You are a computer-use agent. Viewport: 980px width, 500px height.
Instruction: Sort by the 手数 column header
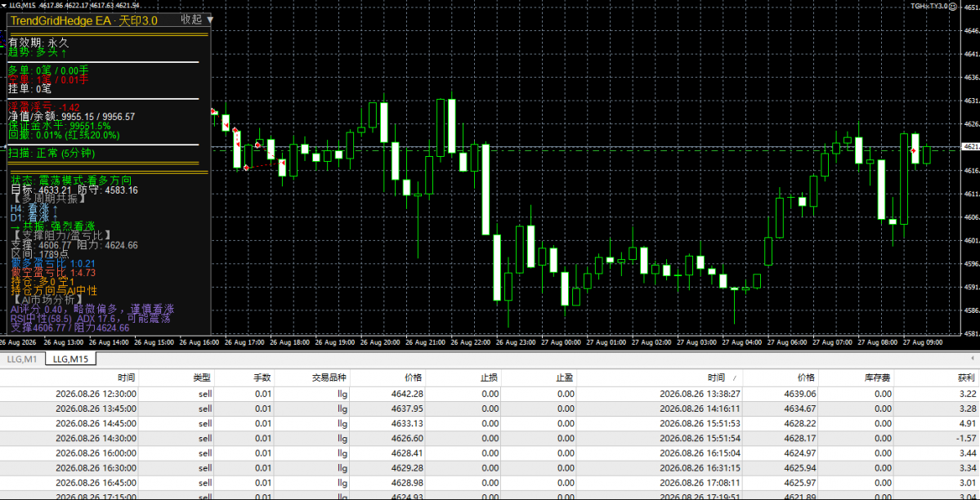coord(262,378)
